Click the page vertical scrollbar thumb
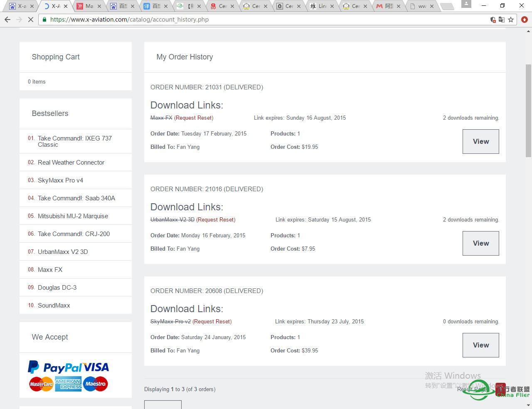This screenshot has width=532, height=409. [528, 111]
